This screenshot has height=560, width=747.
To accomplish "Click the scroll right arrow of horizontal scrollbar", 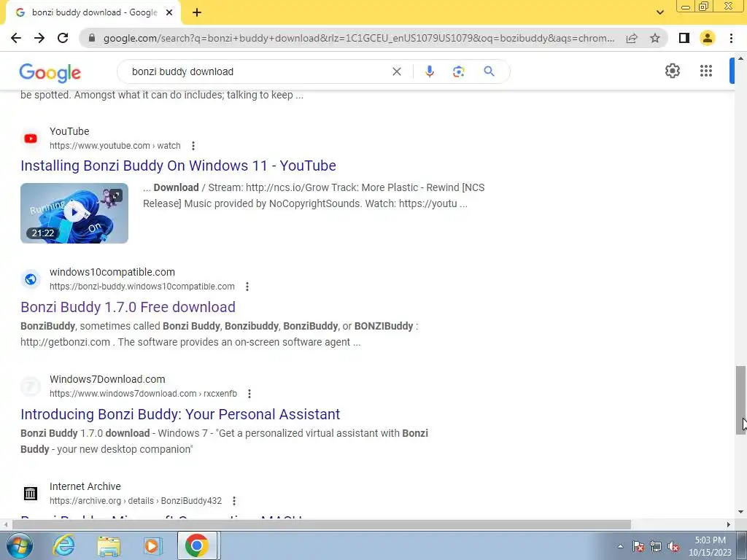I will [x=729, y=525].
